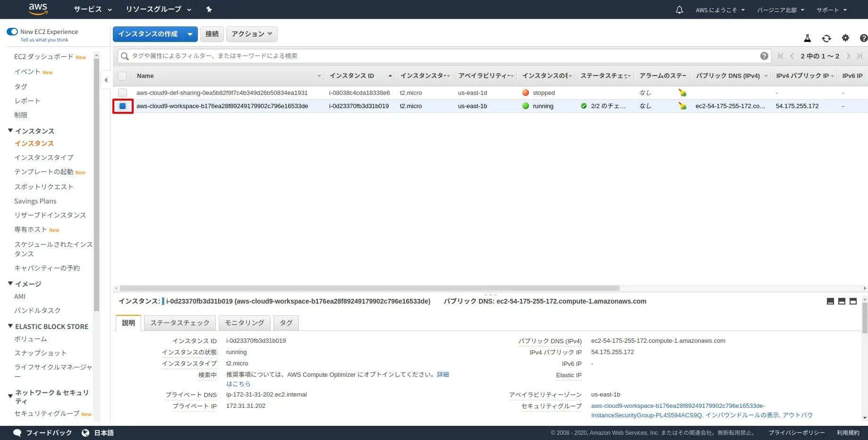This screenshot has height=440, width=868.
Task: Open the help question mark at top right
Action: [863, 38]
